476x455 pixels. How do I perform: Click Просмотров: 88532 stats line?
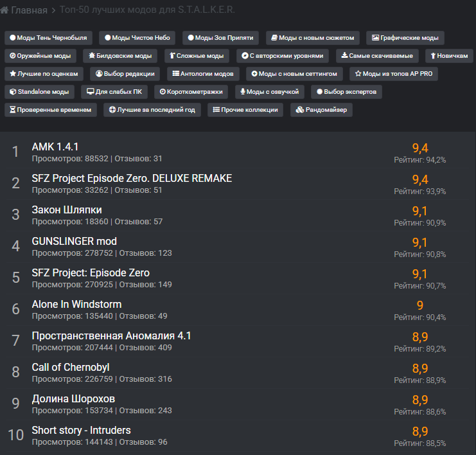(97, 159)
